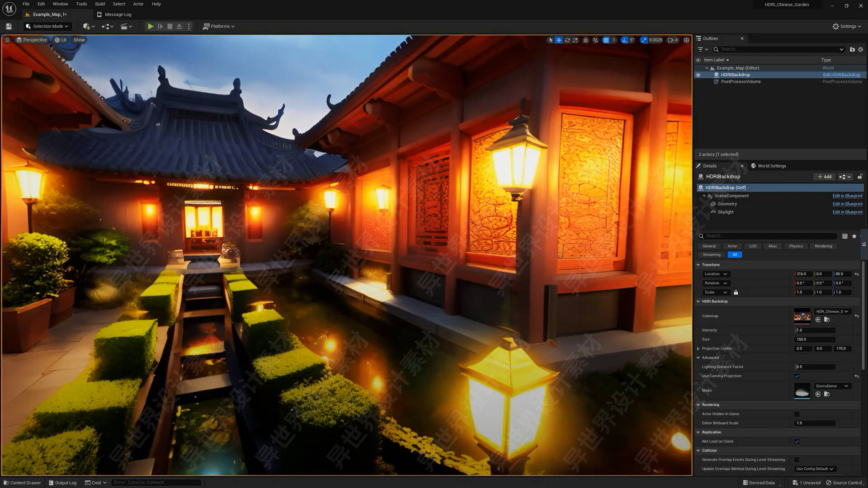This screenshot has width=868, height=488.
Task: Click Edit in Blueprint link for Skylight
Action: 847,212
